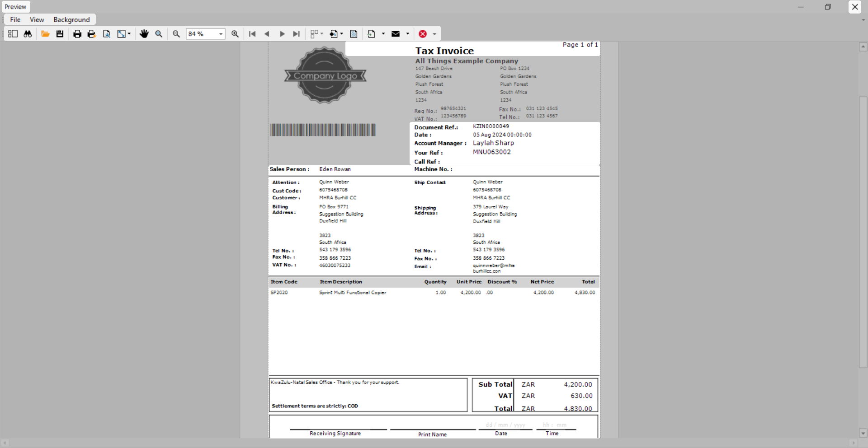Restore down the Preview window

828,7
